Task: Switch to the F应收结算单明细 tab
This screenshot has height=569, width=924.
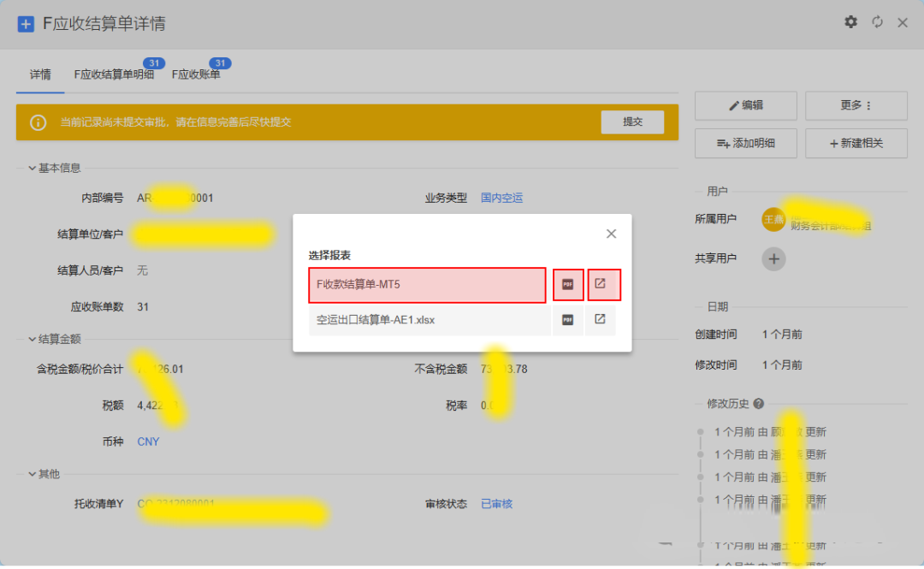Action: [114, 75]
